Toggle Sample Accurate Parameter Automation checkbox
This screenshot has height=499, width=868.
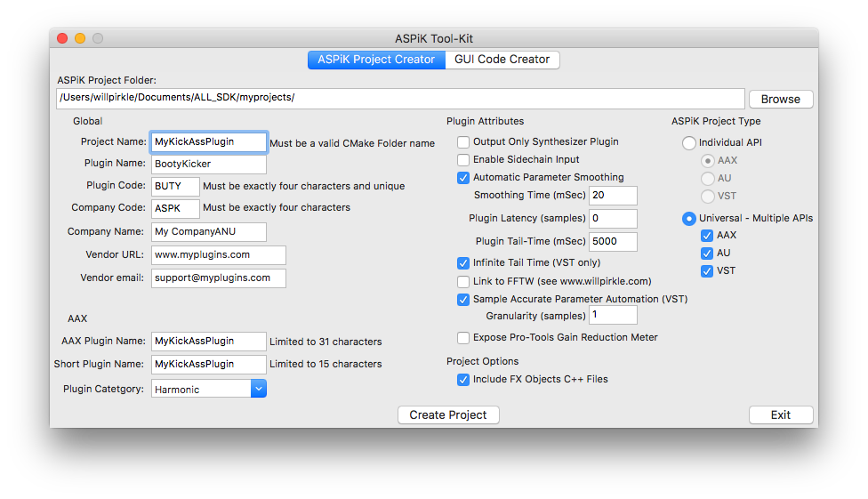(x=463, y=300)
